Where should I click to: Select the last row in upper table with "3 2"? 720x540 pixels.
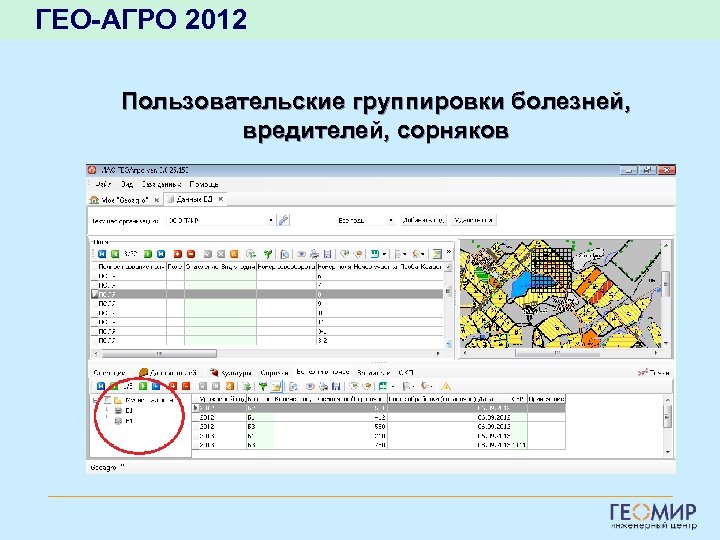tap(267, 341)
